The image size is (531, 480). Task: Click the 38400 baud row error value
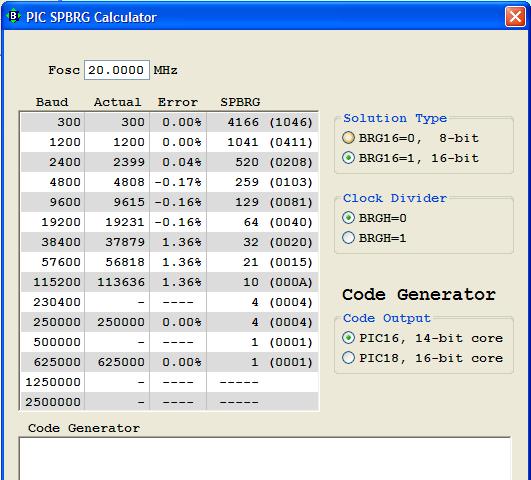(x=182, y=242)
